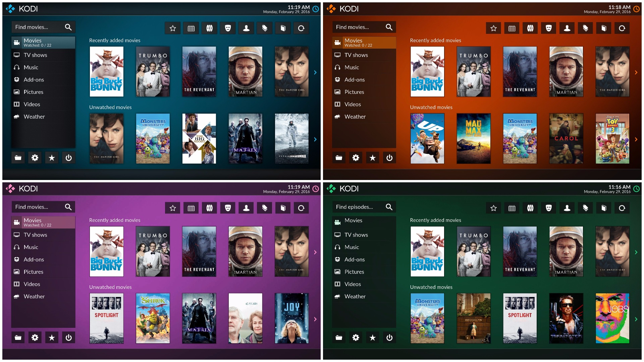Click the favourites star in the green Kodi bottom bar

click(372, 338)
